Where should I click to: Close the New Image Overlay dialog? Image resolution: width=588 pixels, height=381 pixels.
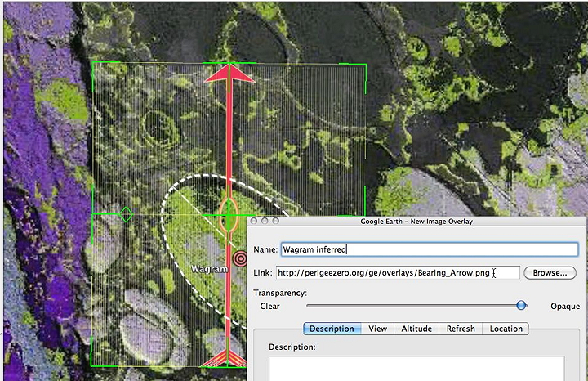tap(254, 222)
